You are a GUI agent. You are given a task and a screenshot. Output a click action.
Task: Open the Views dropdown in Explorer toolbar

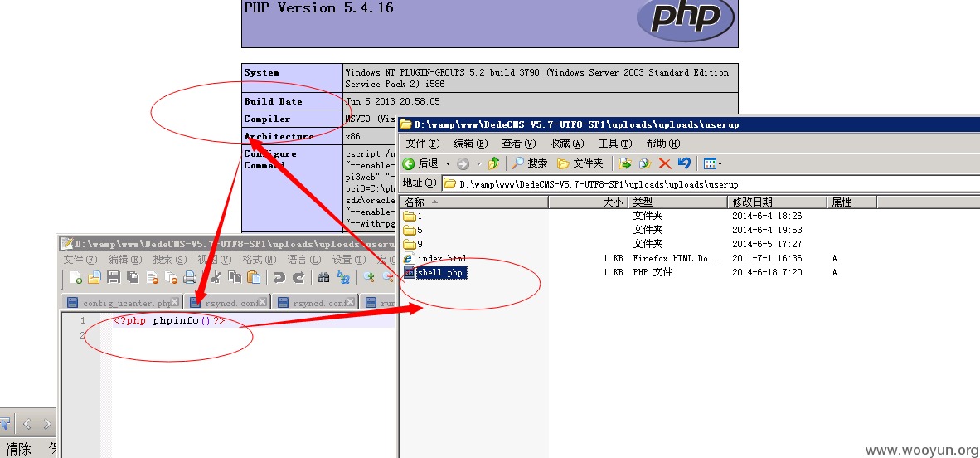713,164
